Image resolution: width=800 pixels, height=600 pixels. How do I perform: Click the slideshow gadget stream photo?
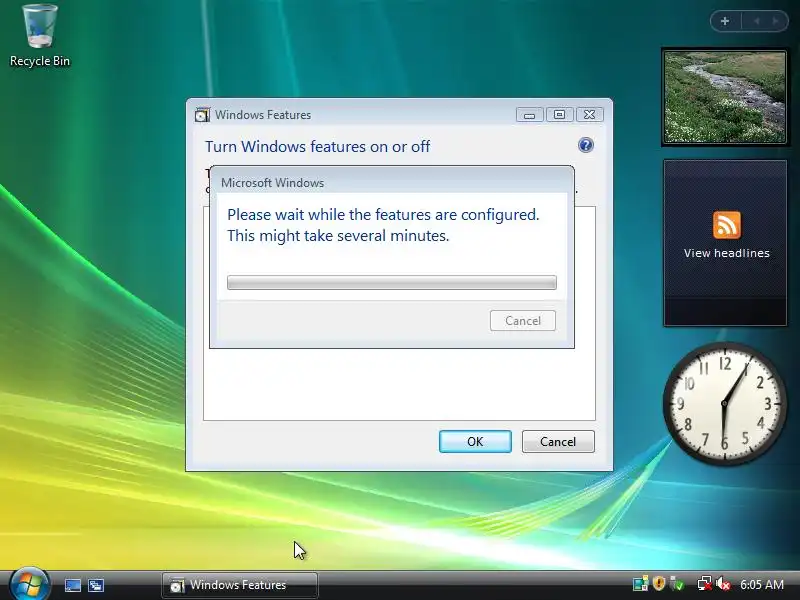[724, 97]
